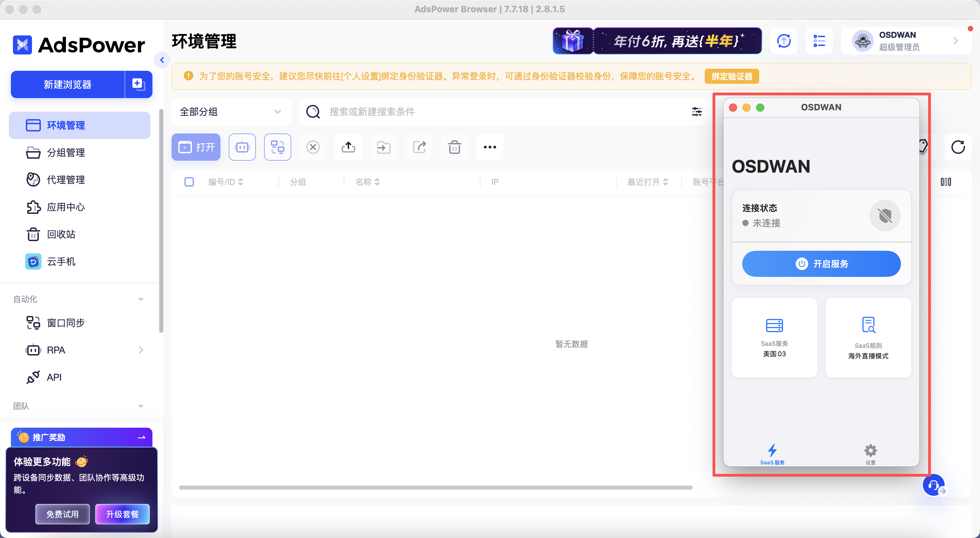Click the RPA robot toolbar icon

point(242,147)
